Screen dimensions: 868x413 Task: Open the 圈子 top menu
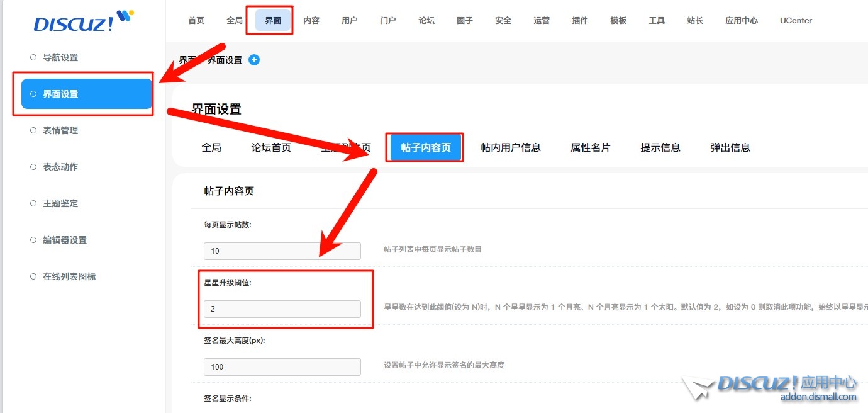465,20
